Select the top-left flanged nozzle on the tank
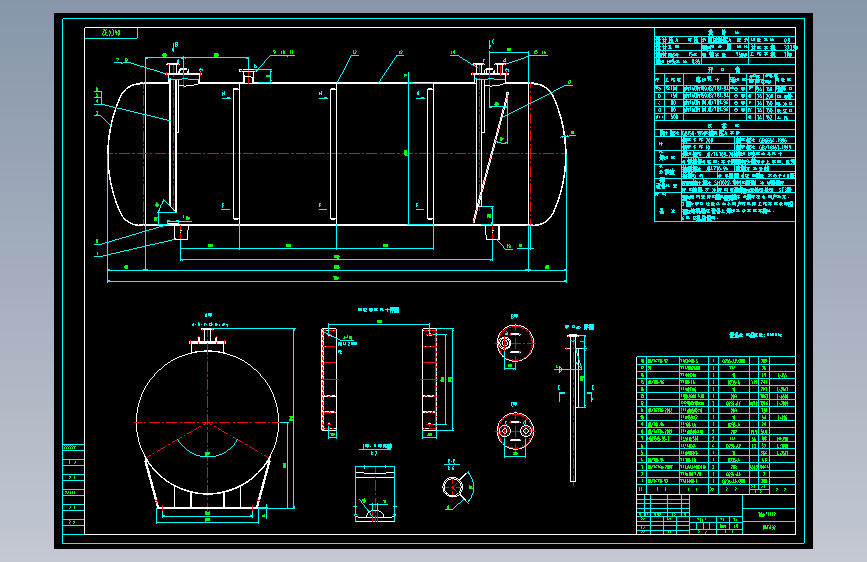 (183, 74)
